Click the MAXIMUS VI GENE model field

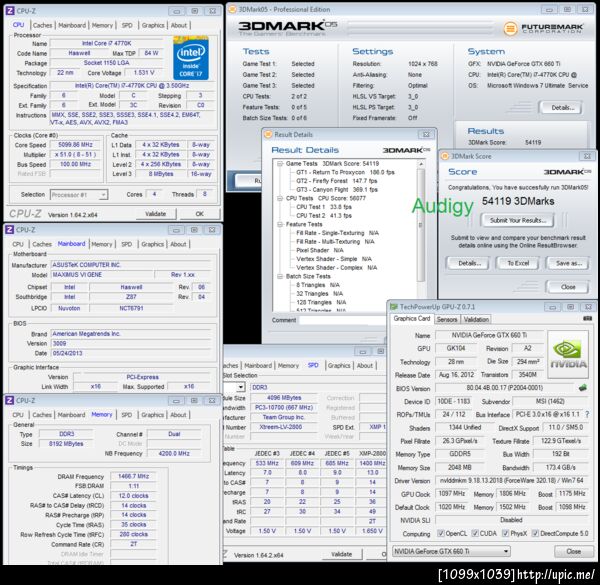click(x=102, y=275)
